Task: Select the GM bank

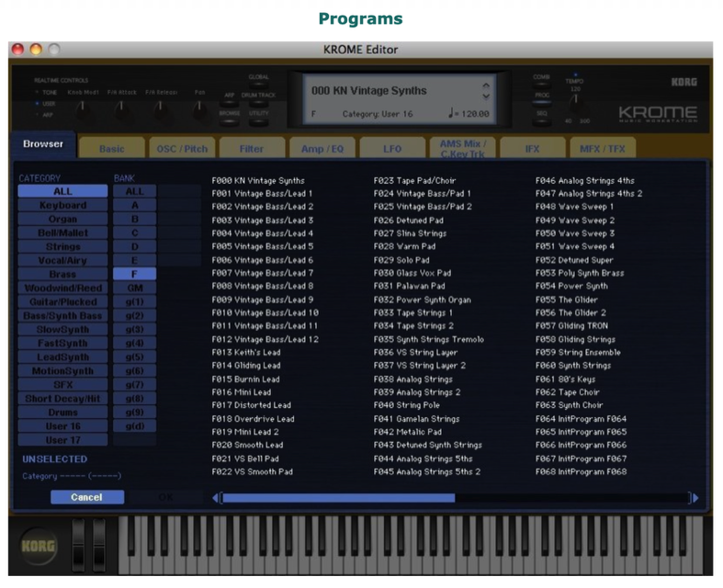Action: pos(135,288)
